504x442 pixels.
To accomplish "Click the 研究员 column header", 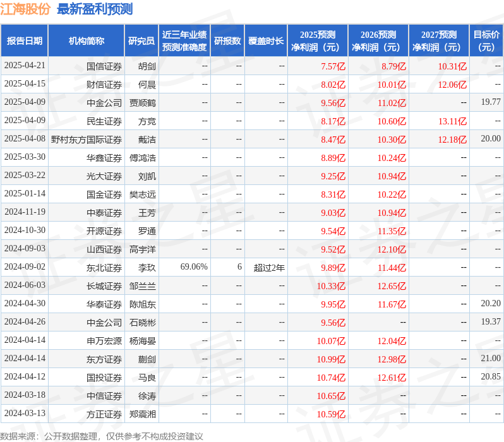I will pyautogui.click(x=141, y=41).
